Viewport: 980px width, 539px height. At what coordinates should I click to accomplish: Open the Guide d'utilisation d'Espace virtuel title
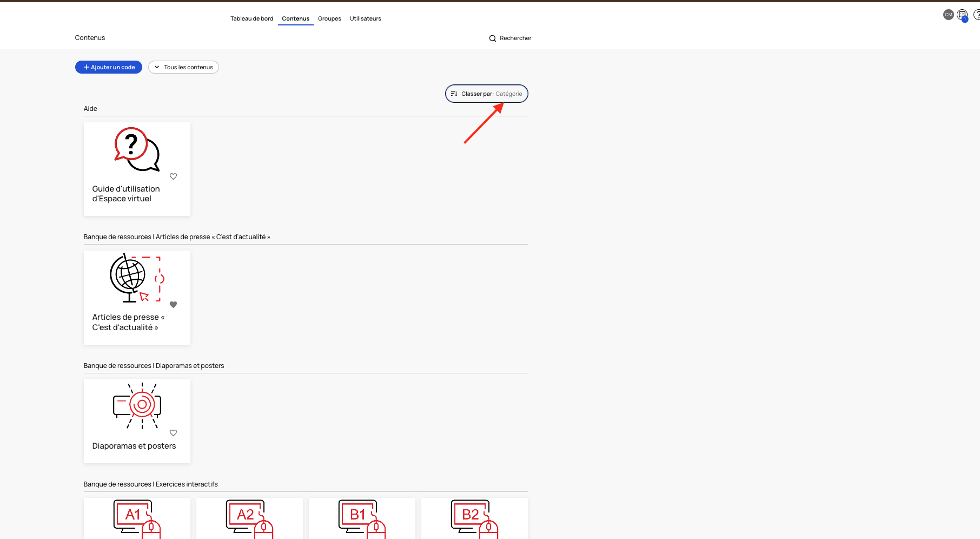[x=126, y=194]
